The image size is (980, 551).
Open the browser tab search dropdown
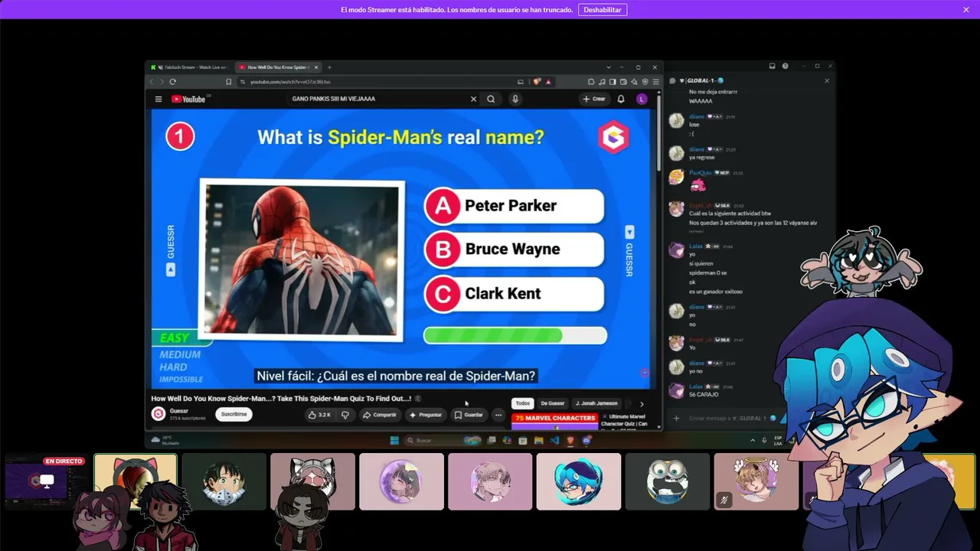pos(609,67)
